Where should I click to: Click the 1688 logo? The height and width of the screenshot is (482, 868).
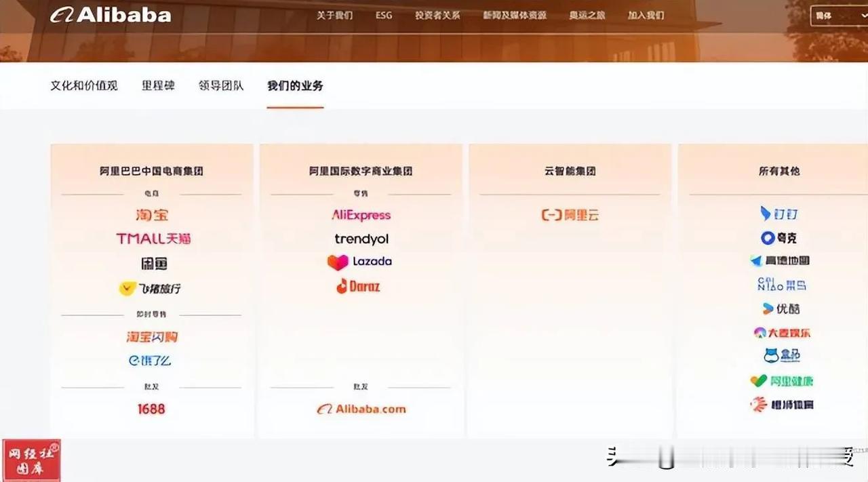point(151,409)
